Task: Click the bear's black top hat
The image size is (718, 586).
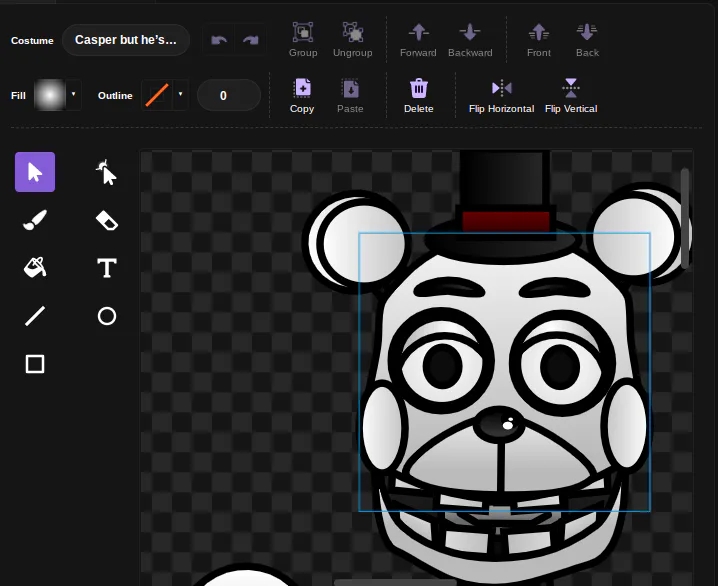Action: point(504,183)
